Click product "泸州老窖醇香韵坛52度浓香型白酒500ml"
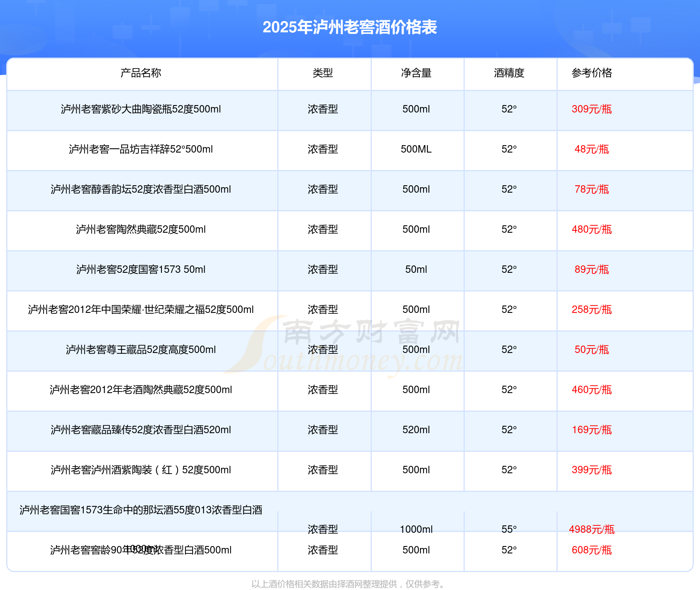 [x=141, y=189]
